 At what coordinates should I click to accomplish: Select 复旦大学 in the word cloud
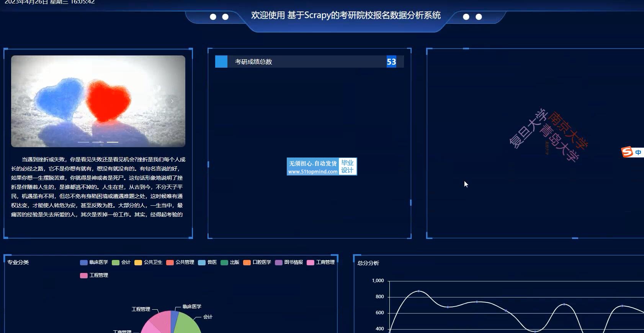pos(528,128)
